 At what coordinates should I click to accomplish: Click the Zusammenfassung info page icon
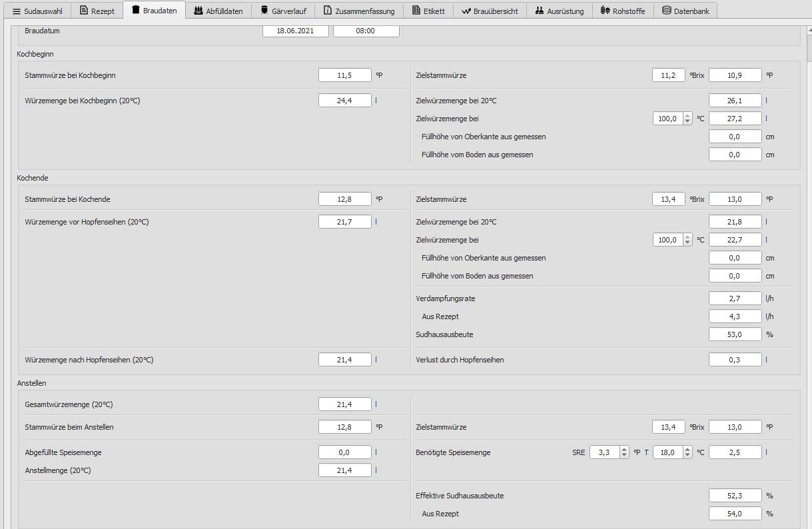327,11
